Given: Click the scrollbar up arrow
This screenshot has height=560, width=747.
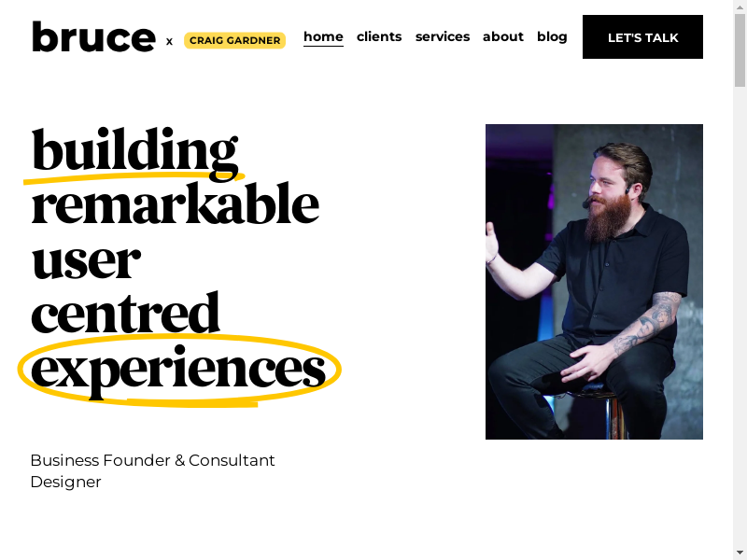Looking at the screenshot, I should 740,7.
